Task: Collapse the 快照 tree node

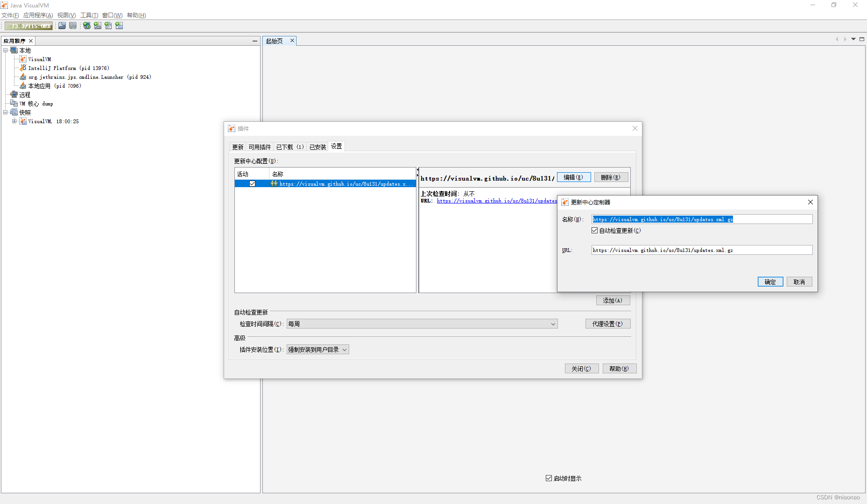Action: point(6,112)
